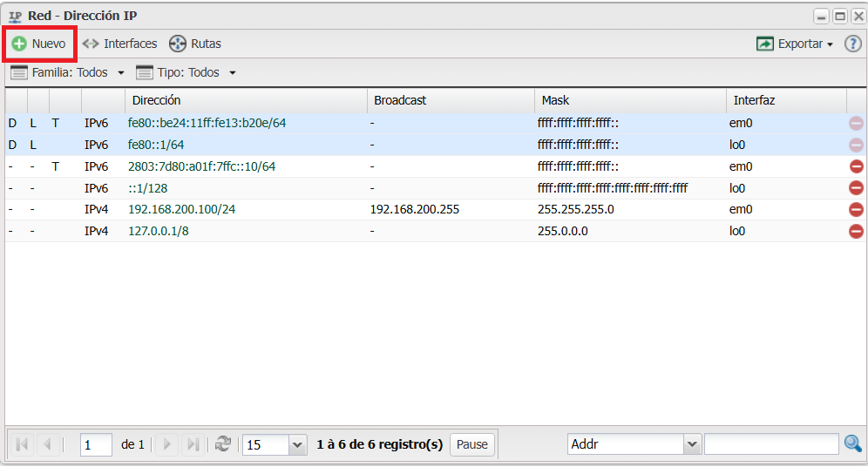Open the help question mark icon
This screenshot has width=868, height=467.
click(852, 44)
